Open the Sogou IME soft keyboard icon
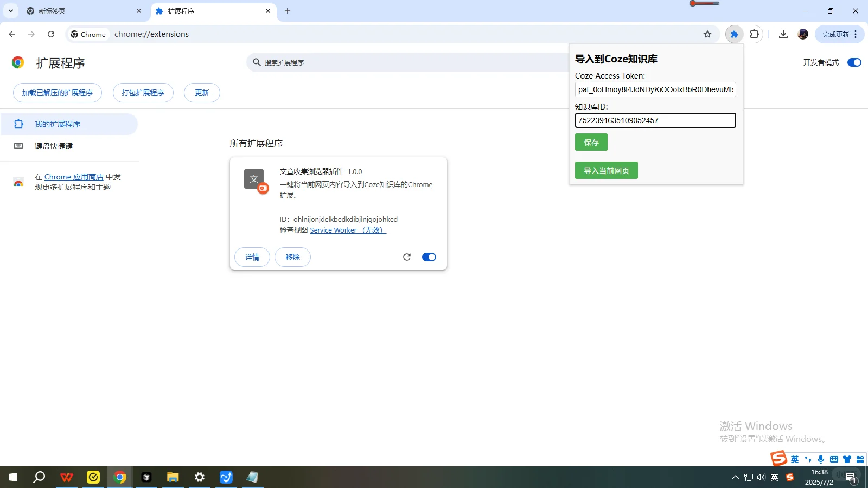The height and width of the screenshot is (488, 868). pos(834,459)
